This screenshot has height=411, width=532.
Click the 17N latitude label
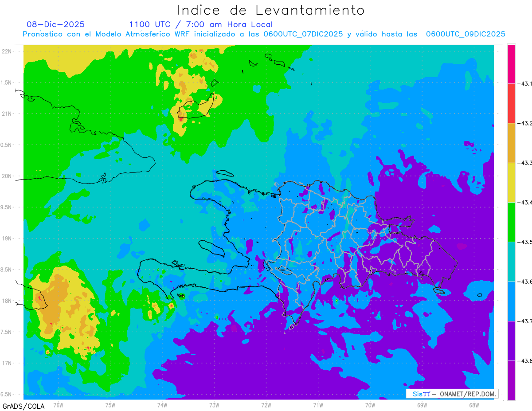(6, 363)
